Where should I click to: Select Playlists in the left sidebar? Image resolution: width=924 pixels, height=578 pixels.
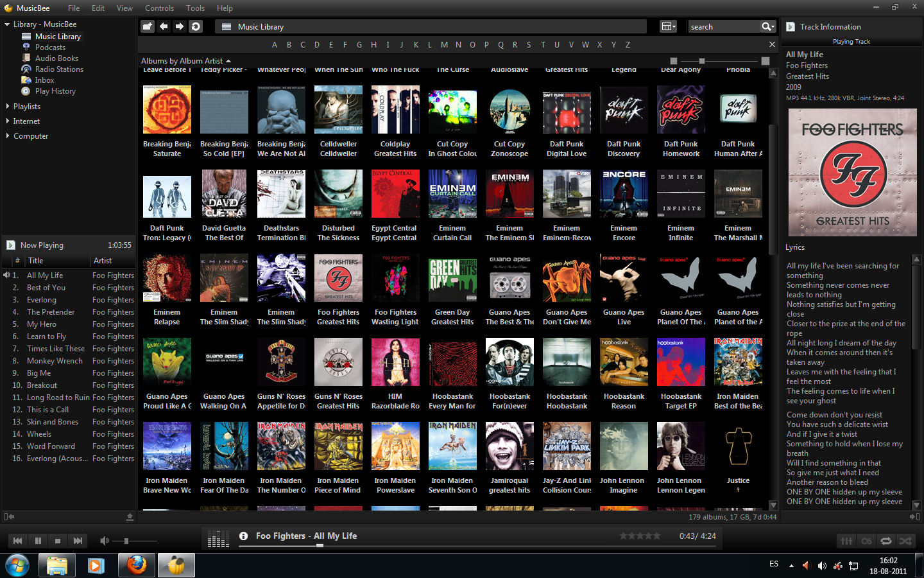(x=26, y=106)
